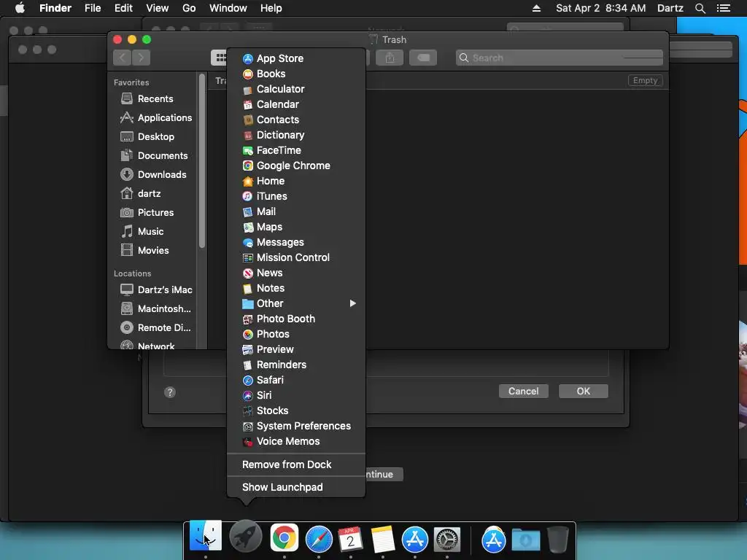Click Edit Tags button in Trash toolbar
This screenshot has height=560, width=747.
[x=423, y=58]
